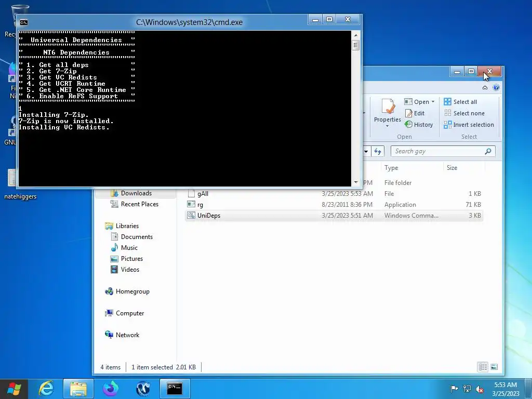The width and height of the screenshot is (532, 399).
Task: Click the cmd taskbar button
Action: pyautogui.click(x=175, y=389)
